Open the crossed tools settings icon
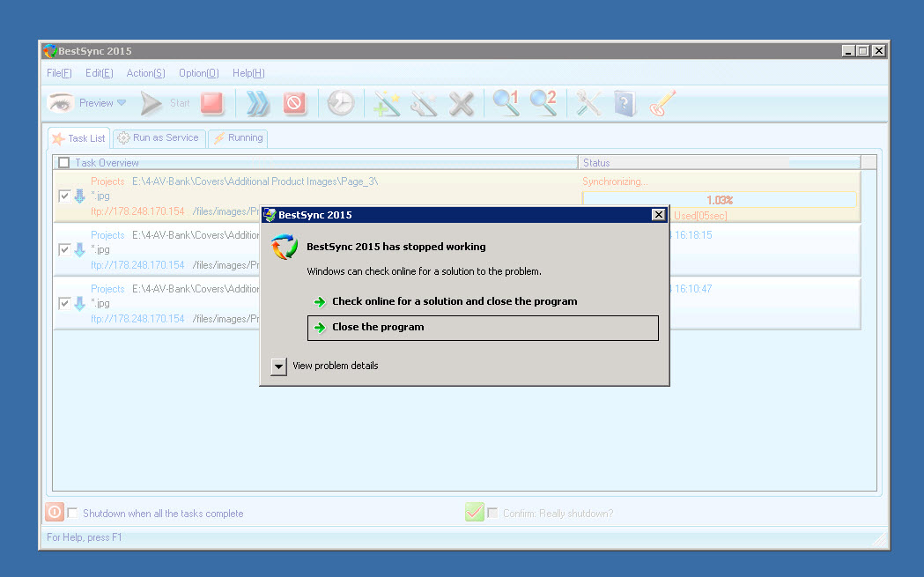 [588, 103]
